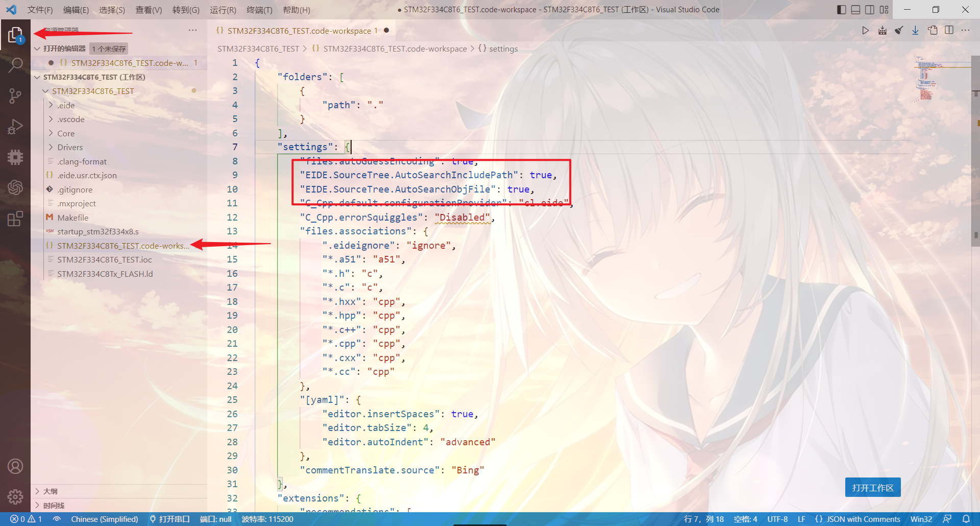Click Chinese (Simplified) in status bar

click(105, 519)
